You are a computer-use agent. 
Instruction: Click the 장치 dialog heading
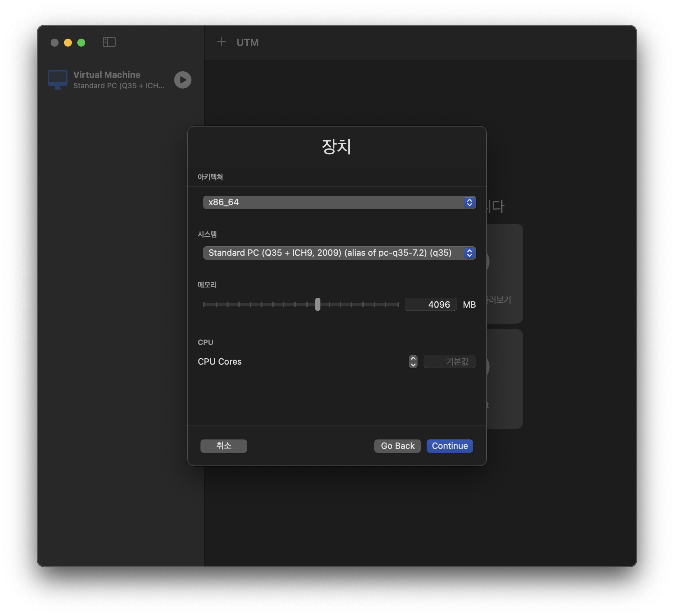(x=336, y=147)
